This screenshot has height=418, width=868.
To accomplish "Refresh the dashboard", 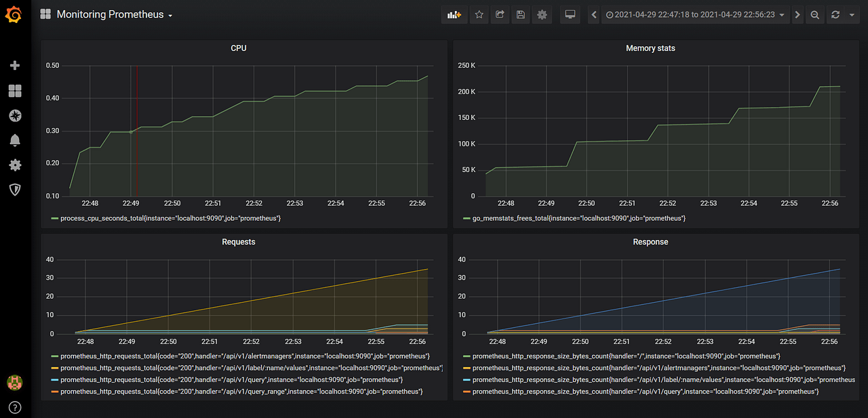I will pos(835,14).
